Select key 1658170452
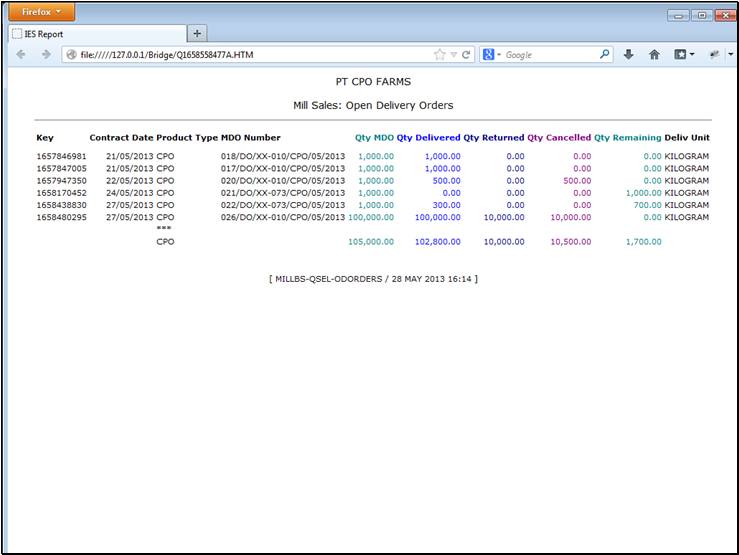Image resolution: width=739 pixels, height=555 pixels. [x=61, y=193]
